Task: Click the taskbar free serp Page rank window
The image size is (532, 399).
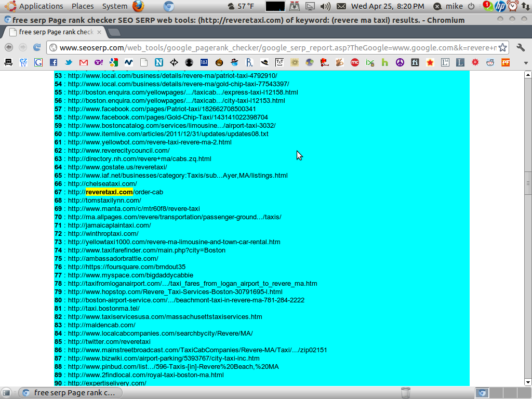Action: click(x=70, y=393)
